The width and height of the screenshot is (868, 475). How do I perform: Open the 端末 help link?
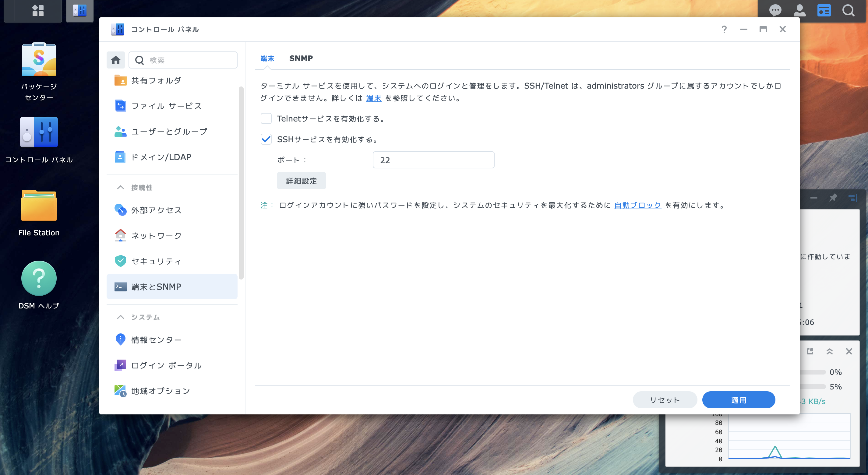click(x=374, y=98)
